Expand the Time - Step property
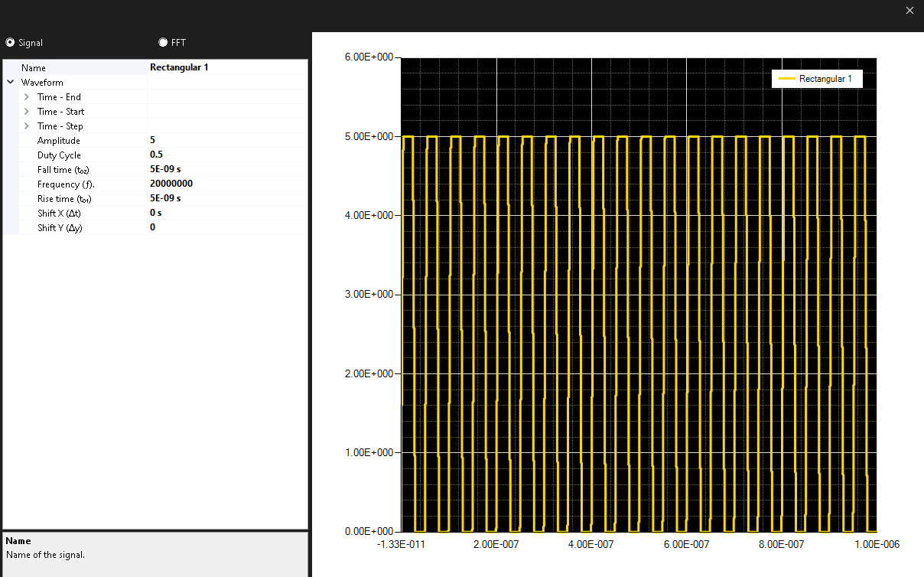The image size is (924, 577). point(28,126)
